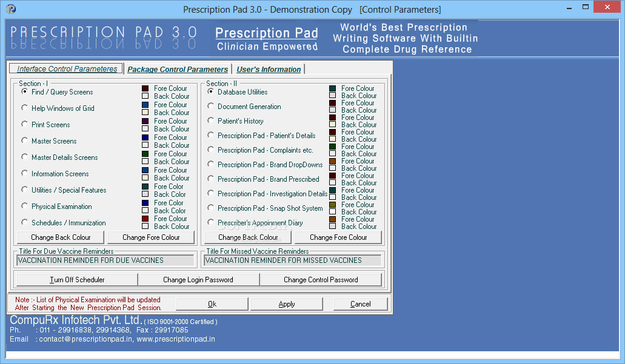625x364 pixels.
Task: Cancel the control parameters dialog
Action: (360, 304)
